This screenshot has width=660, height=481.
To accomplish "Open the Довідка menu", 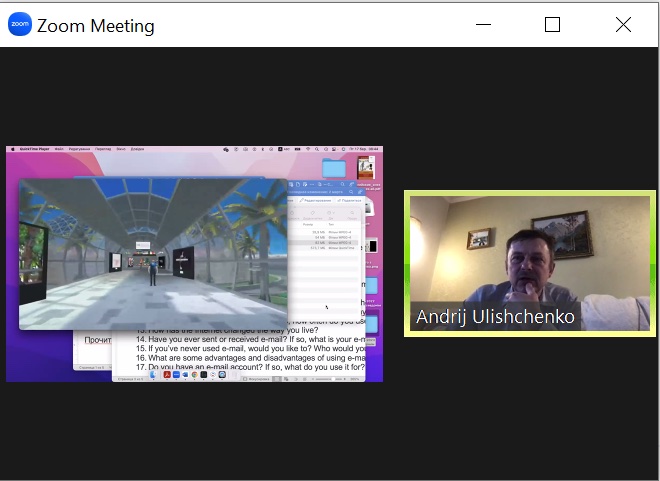I will 138,149.
